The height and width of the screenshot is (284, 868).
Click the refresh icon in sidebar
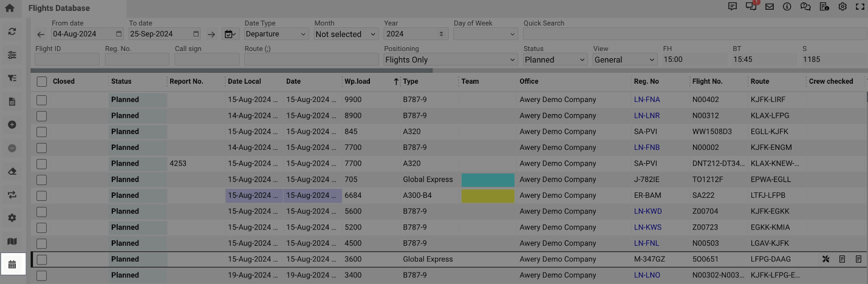(x=12, y=32)
